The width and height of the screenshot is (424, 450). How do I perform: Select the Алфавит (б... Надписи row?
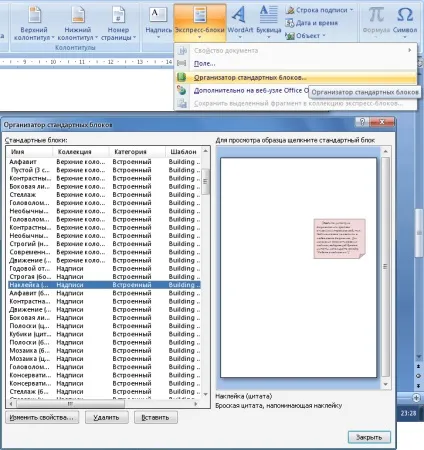(104, 293)
